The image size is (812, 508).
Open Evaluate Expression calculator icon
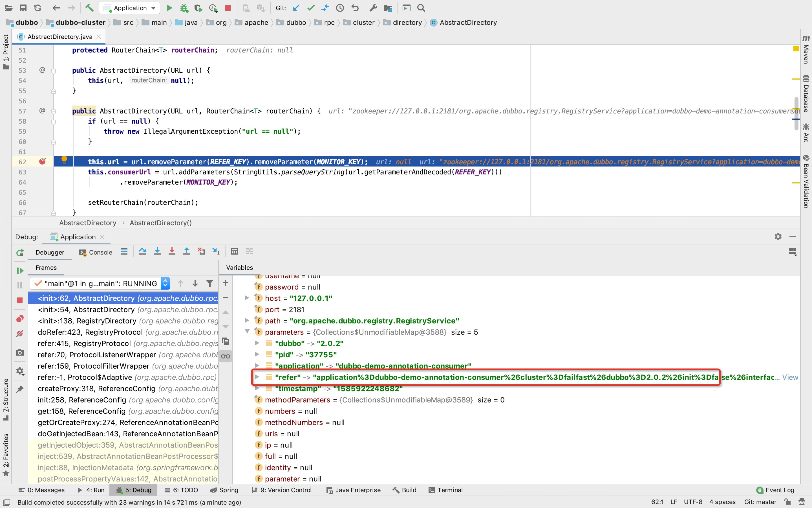pyautogui.click(x=235, y=251)
